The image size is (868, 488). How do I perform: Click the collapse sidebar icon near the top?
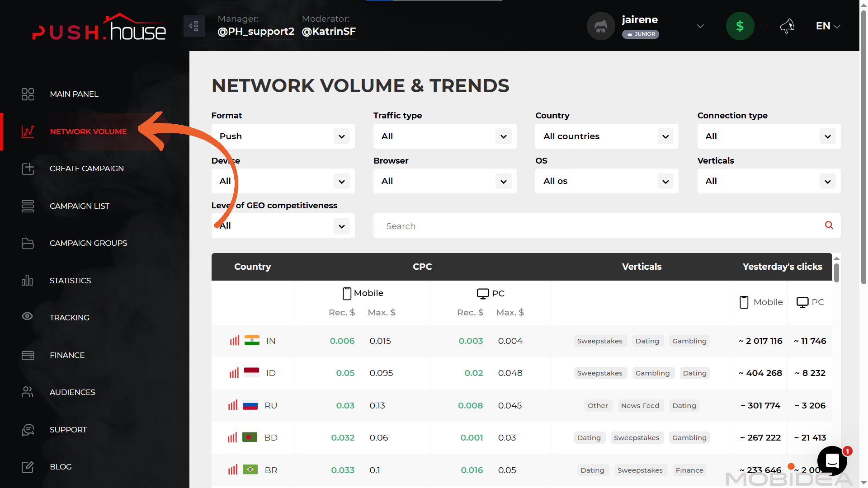tap(194, 26)
